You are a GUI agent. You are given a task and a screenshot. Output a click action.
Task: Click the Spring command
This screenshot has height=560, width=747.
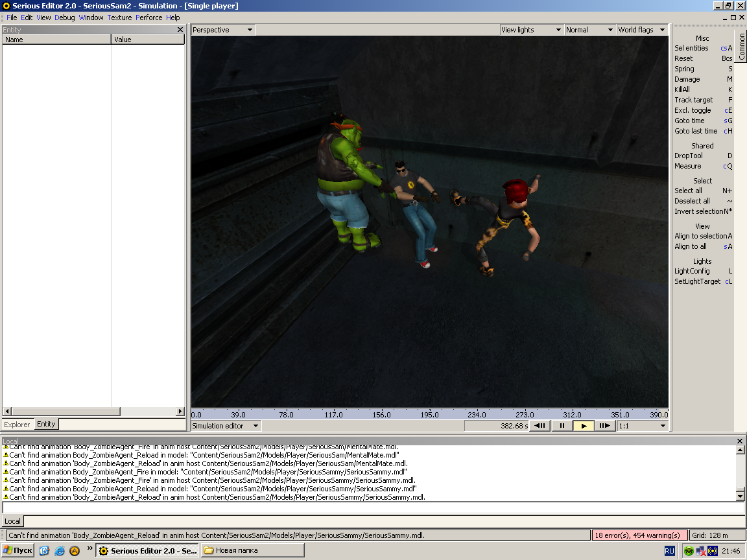point(703,69)
